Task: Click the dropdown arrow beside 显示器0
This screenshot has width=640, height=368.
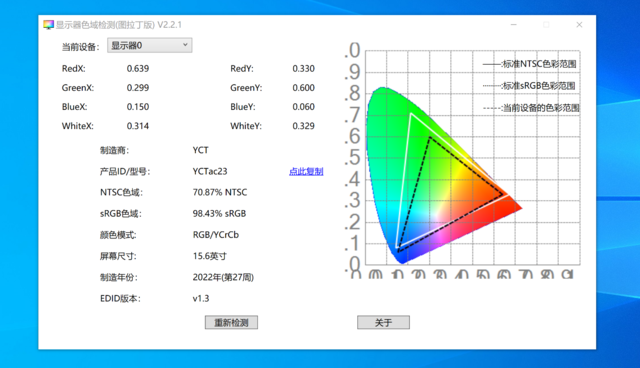Action: pyautogui.click(x=185, y=45)
